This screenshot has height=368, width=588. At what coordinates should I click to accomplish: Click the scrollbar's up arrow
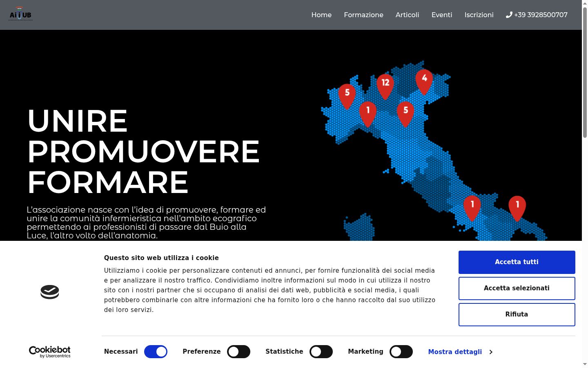tap(585, 3)
